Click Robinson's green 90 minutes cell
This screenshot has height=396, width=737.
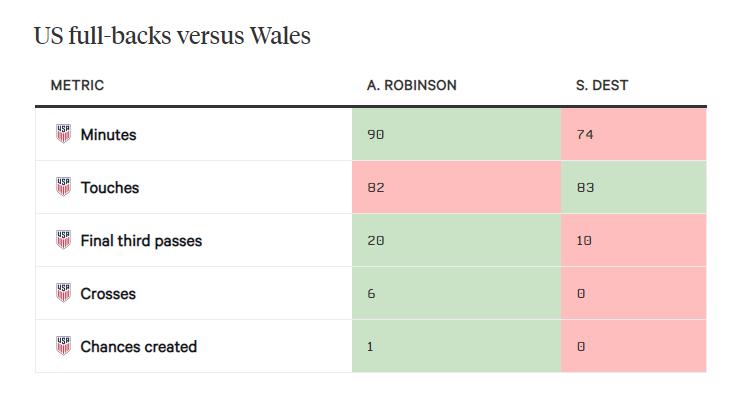pos(456,134)
